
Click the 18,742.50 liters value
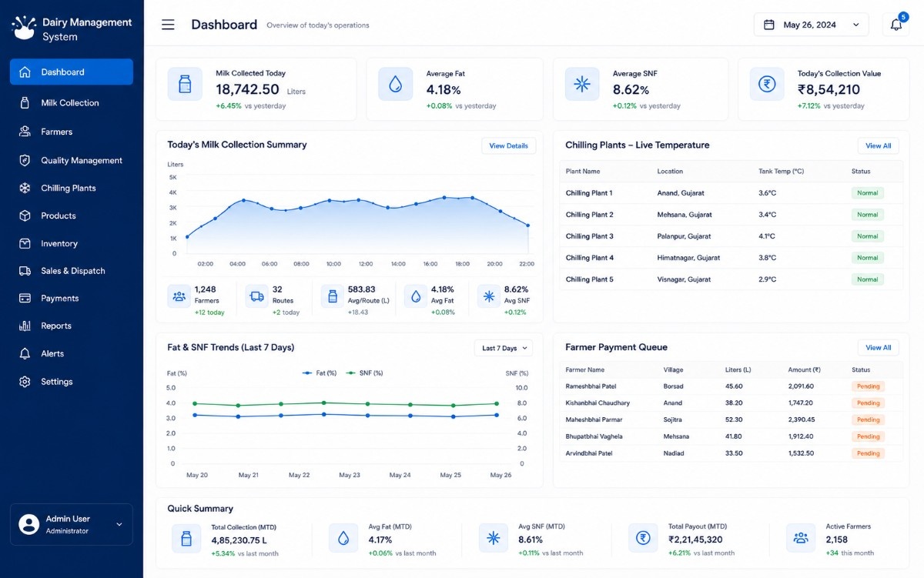pos(247,90)
